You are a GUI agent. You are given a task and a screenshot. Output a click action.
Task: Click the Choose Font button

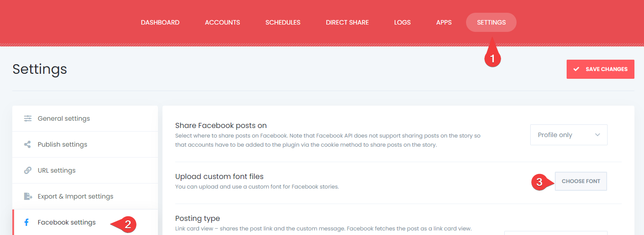(581, 181)
